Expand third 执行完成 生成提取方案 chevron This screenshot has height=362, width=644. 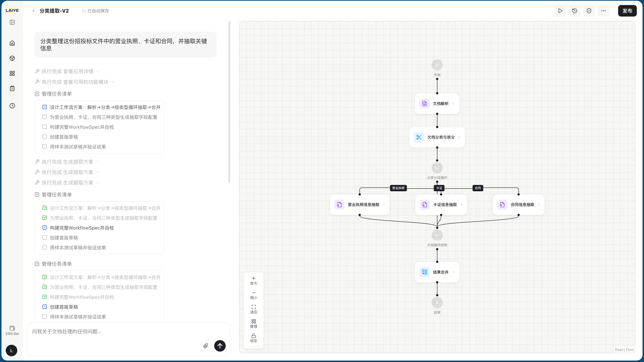[x=98, y=183]
